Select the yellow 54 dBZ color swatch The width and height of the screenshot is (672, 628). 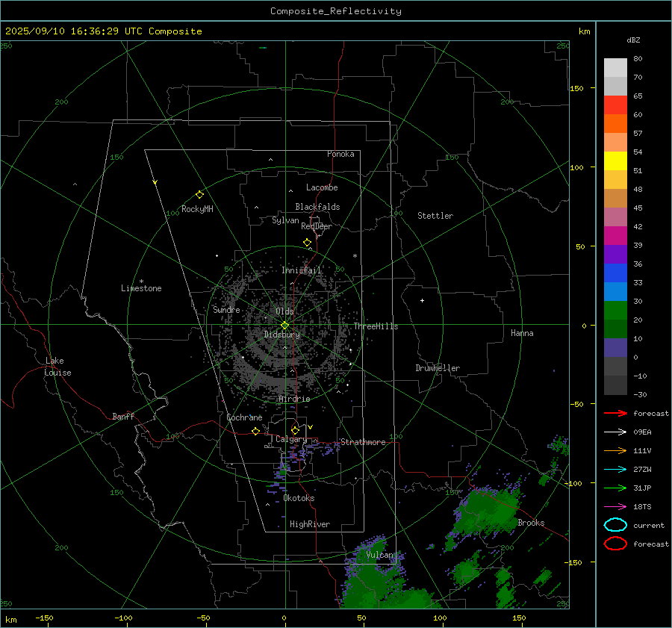pyautogui.click(x=615, y=161)
